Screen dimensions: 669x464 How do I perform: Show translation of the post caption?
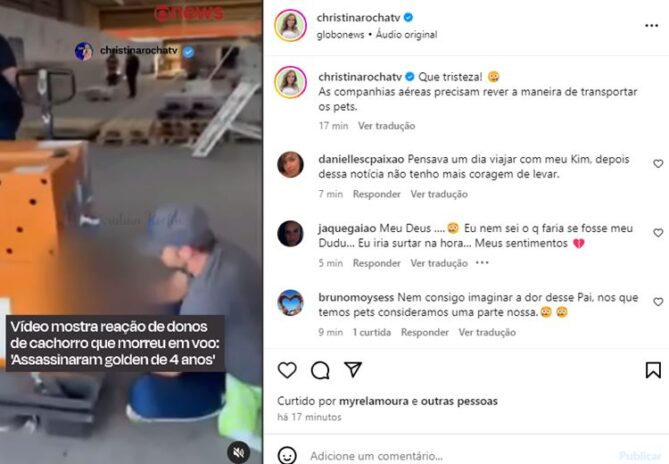click(387, 126)
